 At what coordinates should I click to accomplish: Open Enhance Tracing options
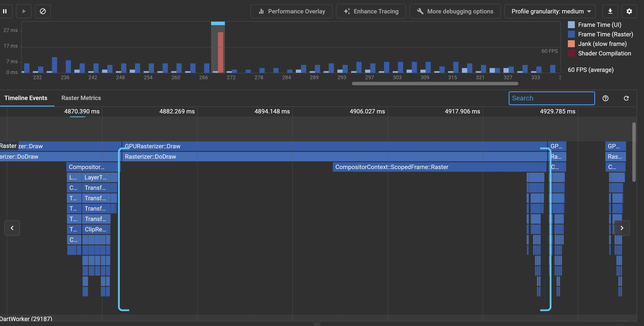371,11
